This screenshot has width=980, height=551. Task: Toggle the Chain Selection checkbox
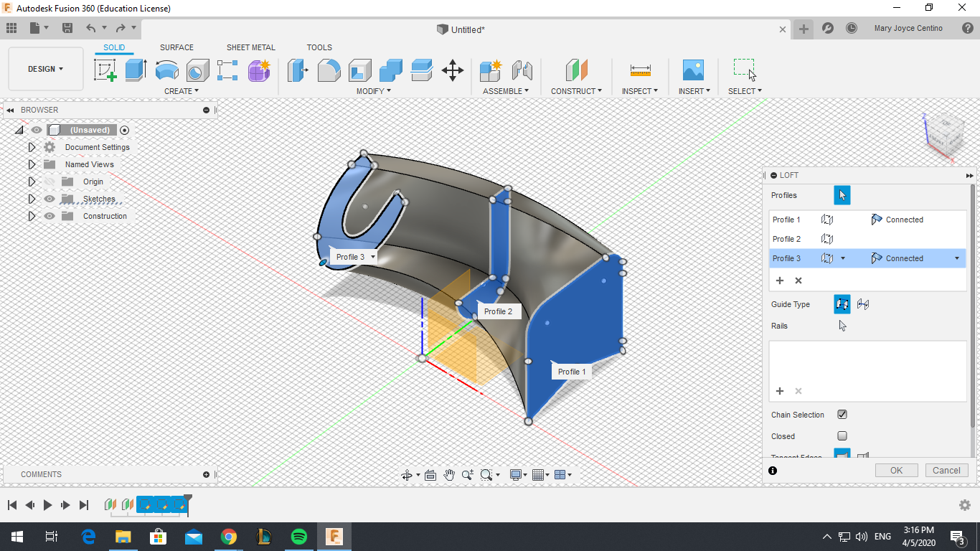842,414
